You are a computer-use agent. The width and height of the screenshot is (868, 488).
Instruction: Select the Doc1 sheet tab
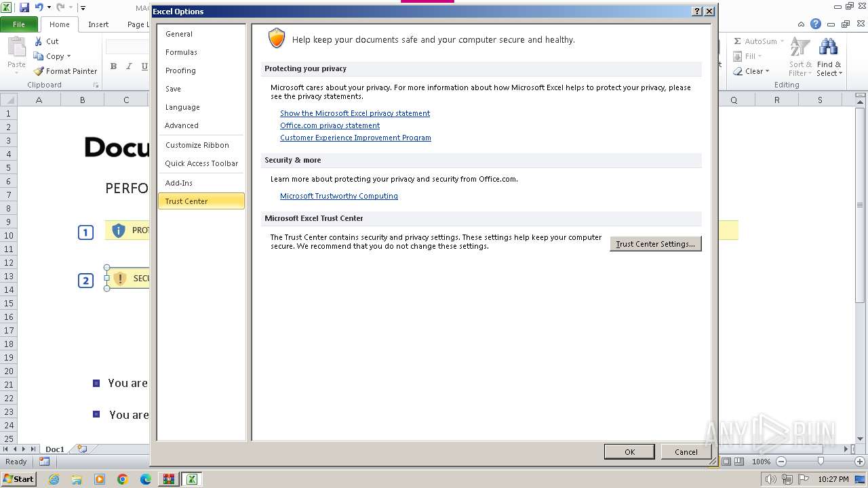click(54, 449)
